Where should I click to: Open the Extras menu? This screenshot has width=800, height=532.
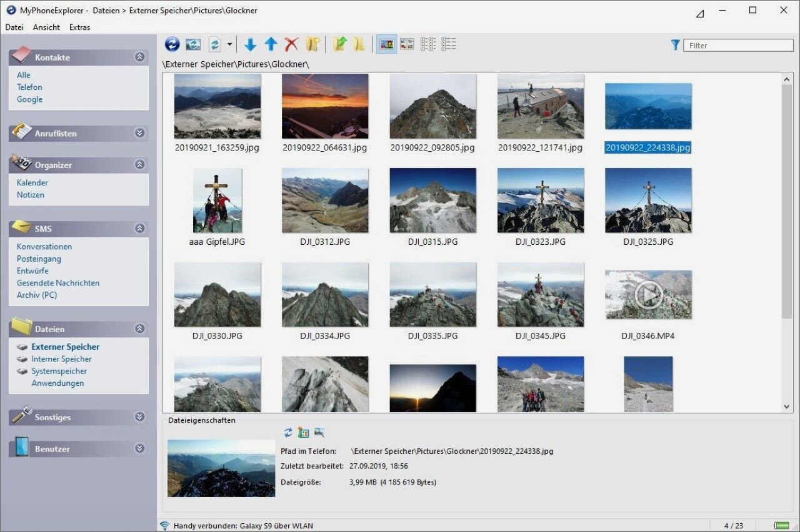(x=79, y=27)
